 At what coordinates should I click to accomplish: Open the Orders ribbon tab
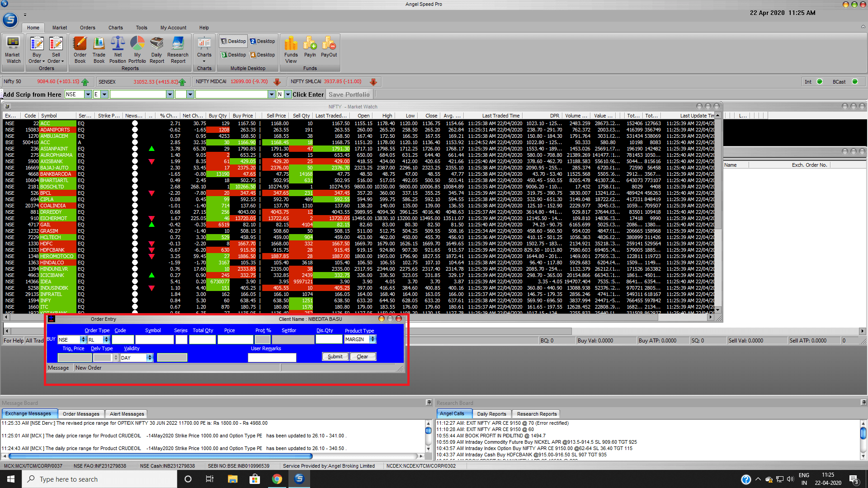point(87,28)
